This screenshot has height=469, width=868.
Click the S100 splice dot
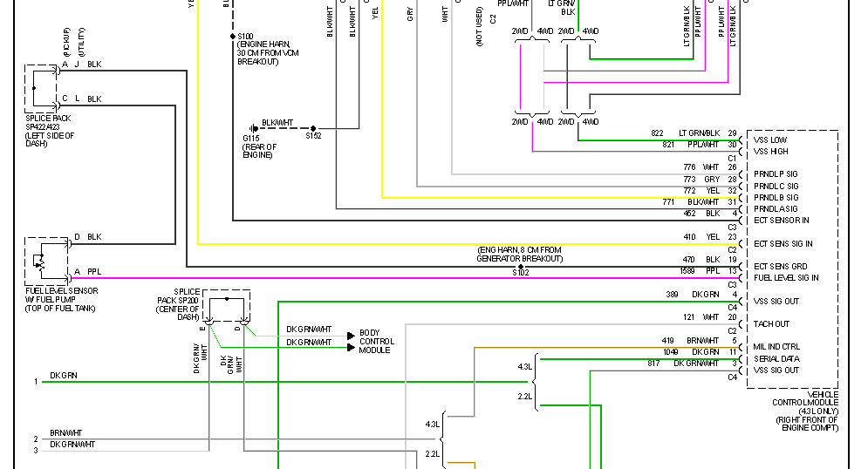(233, 37)
